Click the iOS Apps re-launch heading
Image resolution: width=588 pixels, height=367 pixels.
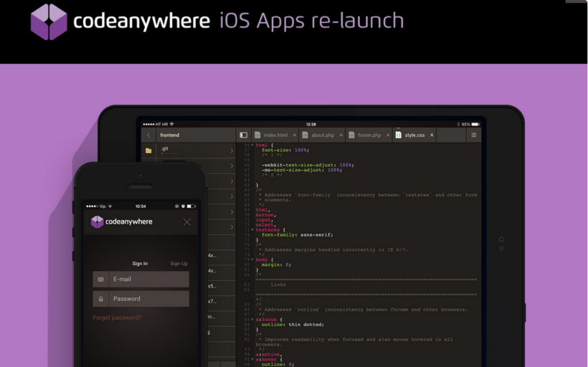tap(312, 21)
